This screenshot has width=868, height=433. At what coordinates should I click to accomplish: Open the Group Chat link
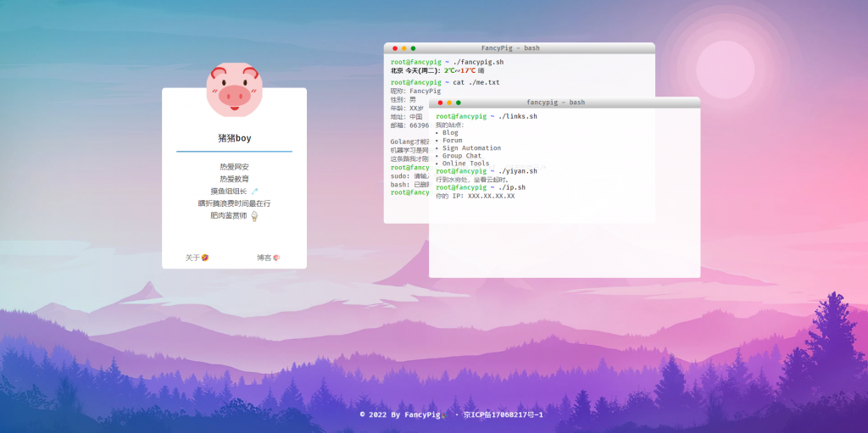point(462,156)
